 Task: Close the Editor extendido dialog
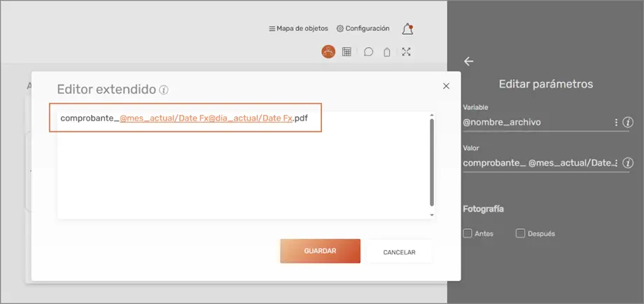pos(446,86)
